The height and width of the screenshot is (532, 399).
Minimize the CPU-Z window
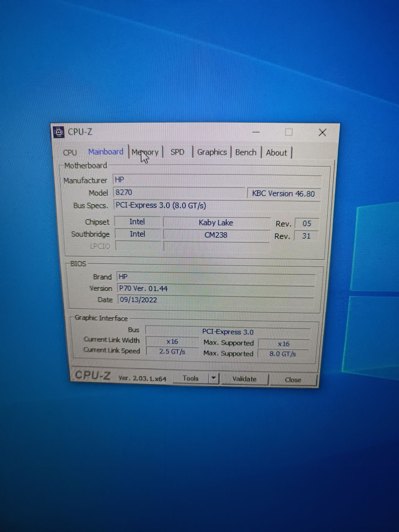coord(256,132)
